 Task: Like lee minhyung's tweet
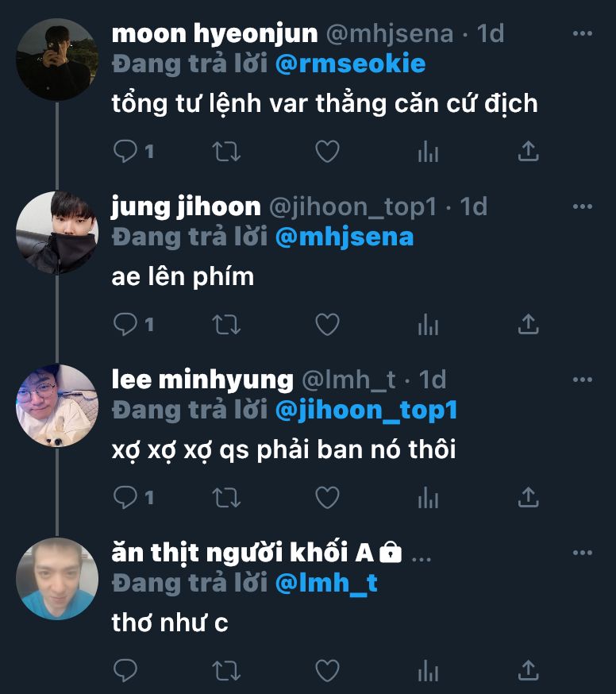(327, 497)
